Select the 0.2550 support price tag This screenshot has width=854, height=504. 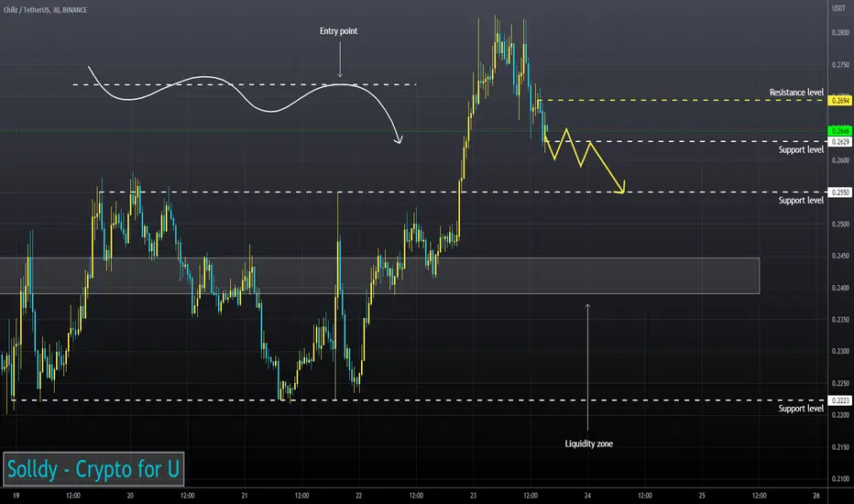coord(840,192)
